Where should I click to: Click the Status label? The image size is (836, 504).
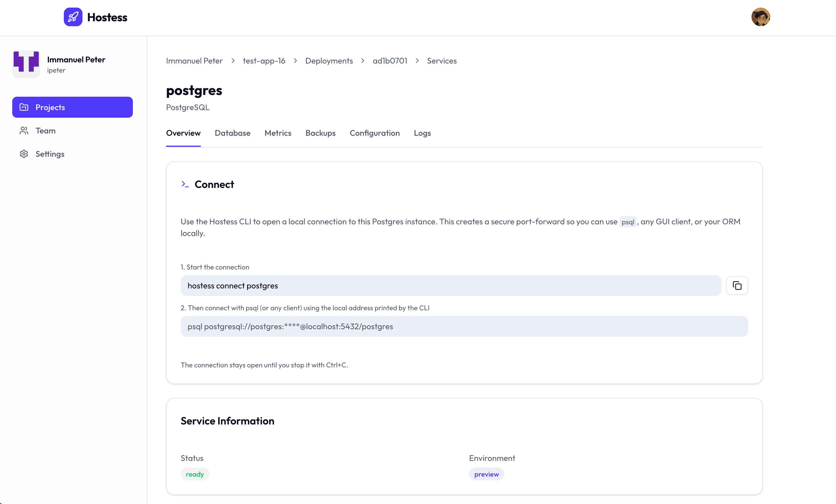click(192, 458)
